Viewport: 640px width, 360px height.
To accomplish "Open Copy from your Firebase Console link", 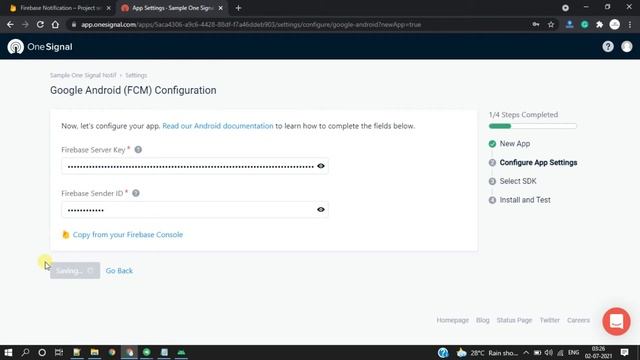I will point(127,235).
